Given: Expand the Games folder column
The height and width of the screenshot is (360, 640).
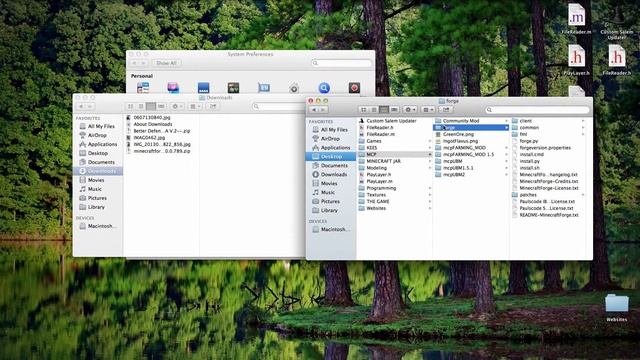Looking at the screenshot, I should 429,141.
